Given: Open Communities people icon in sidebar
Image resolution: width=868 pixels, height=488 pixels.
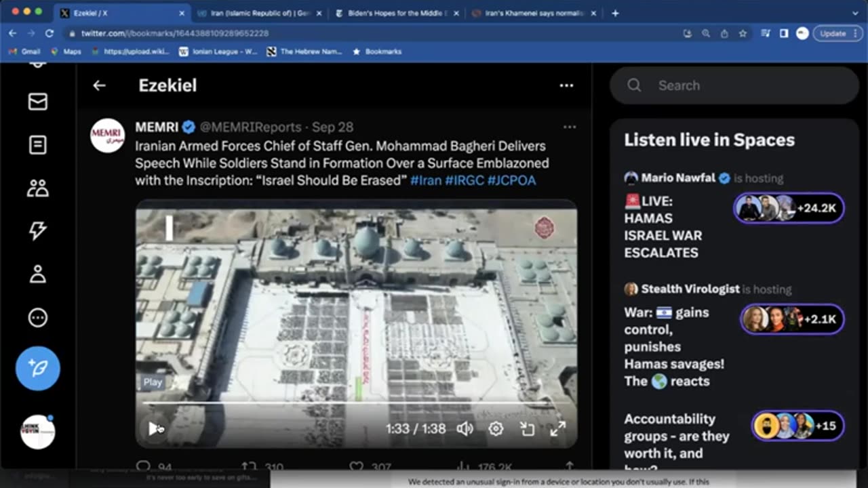Looking at the screenshot, I should tap(37, 188).
